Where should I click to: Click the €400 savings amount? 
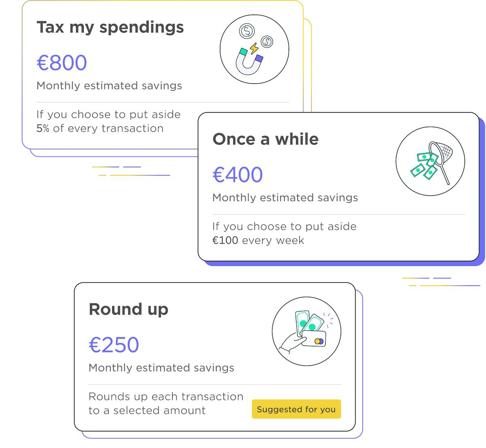coord(238,175)
